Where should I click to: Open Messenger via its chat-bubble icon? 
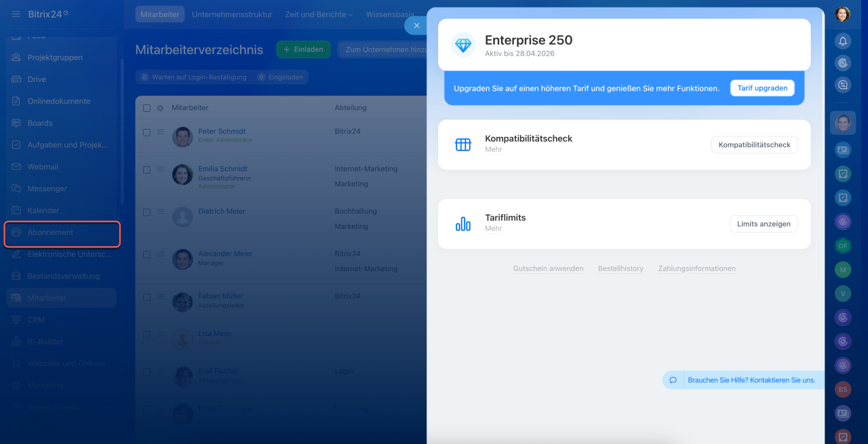(x=16, y=188)
